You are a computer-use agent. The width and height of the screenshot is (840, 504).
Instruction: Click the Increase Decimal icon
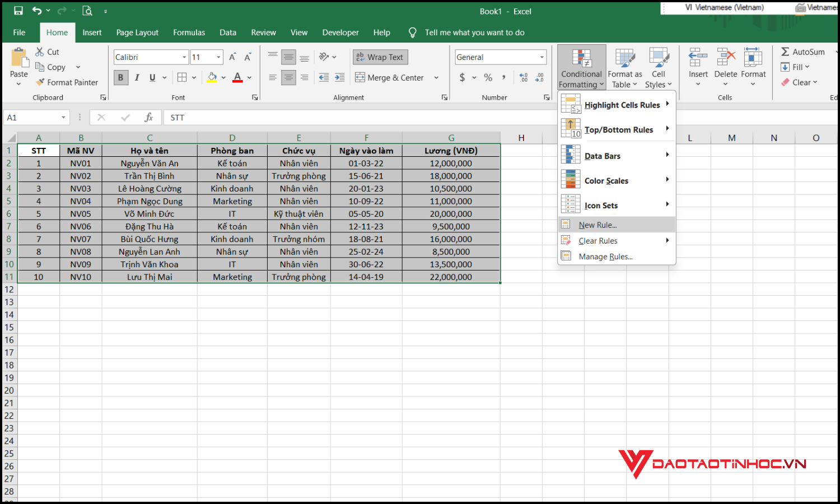point(523,77)
